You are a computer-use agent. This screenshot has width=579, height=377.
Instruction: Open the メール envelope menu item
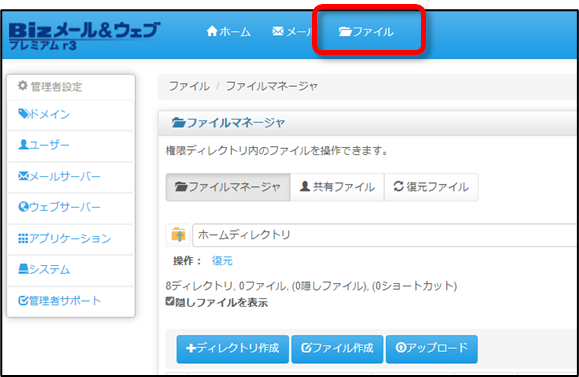click(x=294, y=32)
